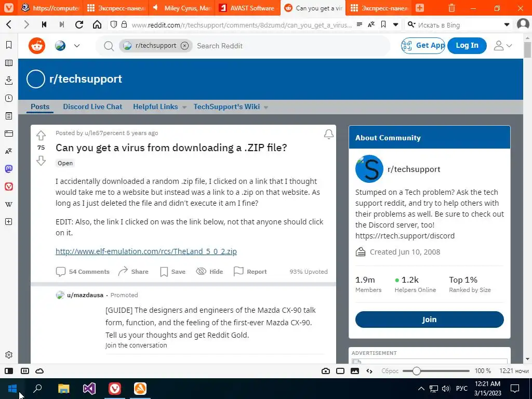532x399 pixels.
Task: Switch to https://computer tab
Action: click(50, 8)
